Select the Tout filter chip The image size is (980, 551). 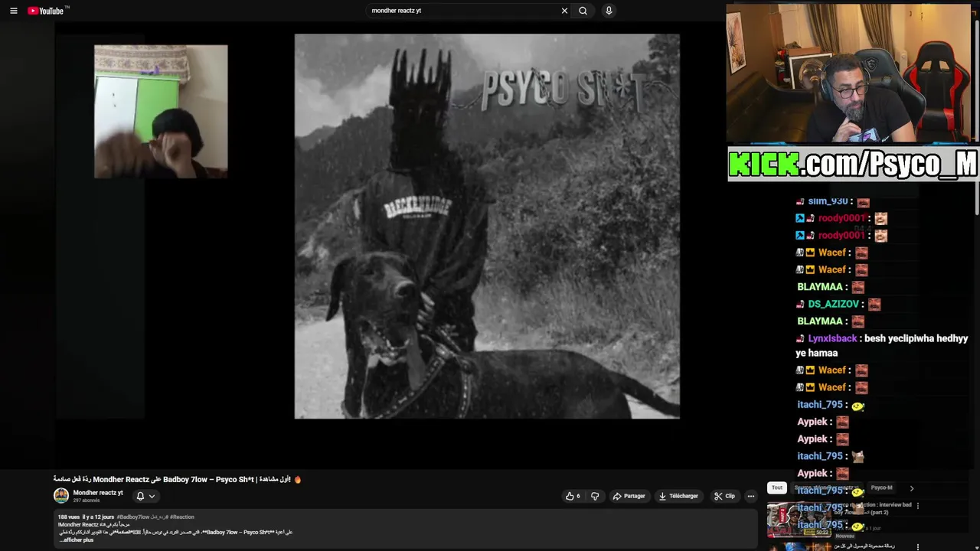(x=777, y=487)
